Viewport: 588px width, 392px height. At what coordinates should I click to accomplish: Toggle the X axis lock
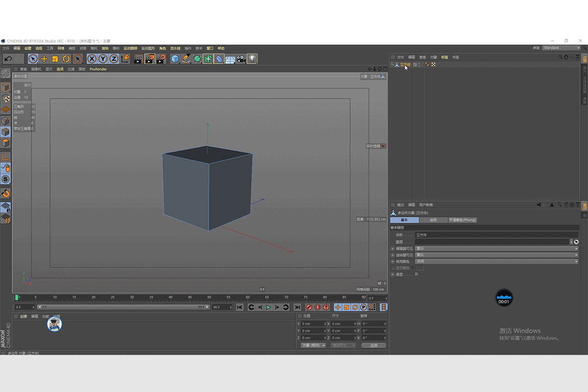pos(91,59)
